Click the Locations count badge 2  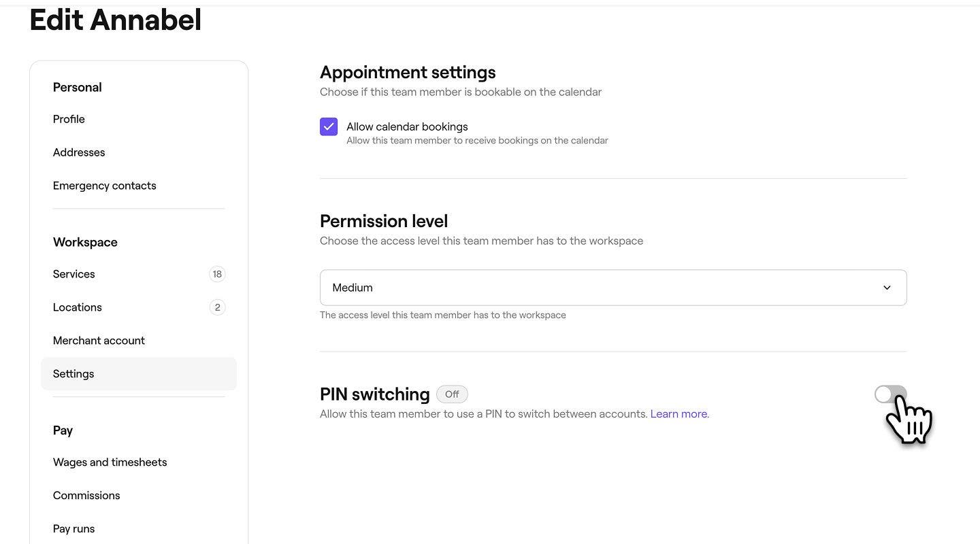click(x=217, y=307)
